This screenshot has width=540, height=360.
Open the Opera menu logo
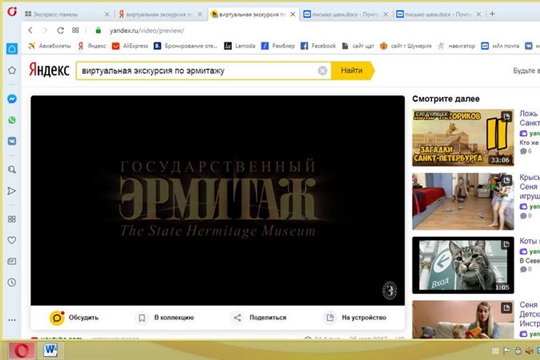pyautogui.click(x=12, y=12)
